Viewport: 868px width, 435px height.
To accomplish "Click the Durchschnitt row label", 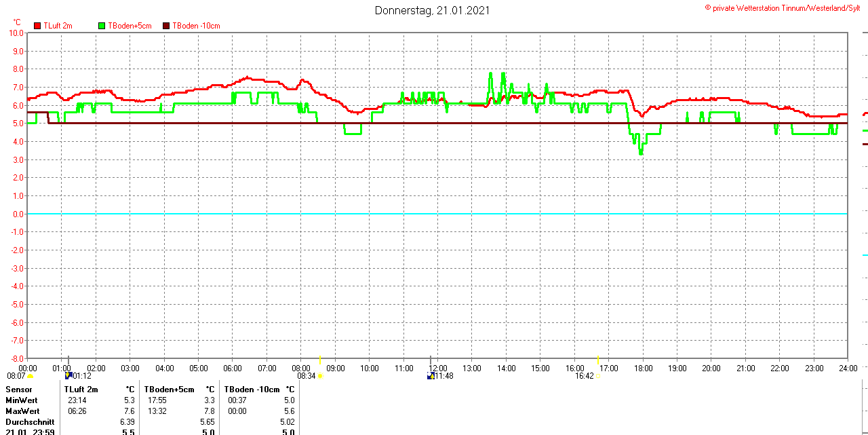I will tap(30, 421).
